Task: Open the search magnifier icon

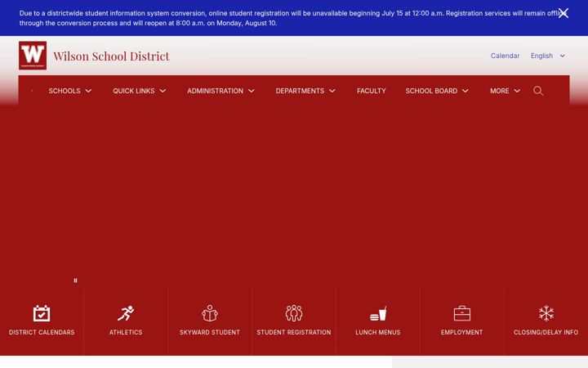Action: click(538, 91)
